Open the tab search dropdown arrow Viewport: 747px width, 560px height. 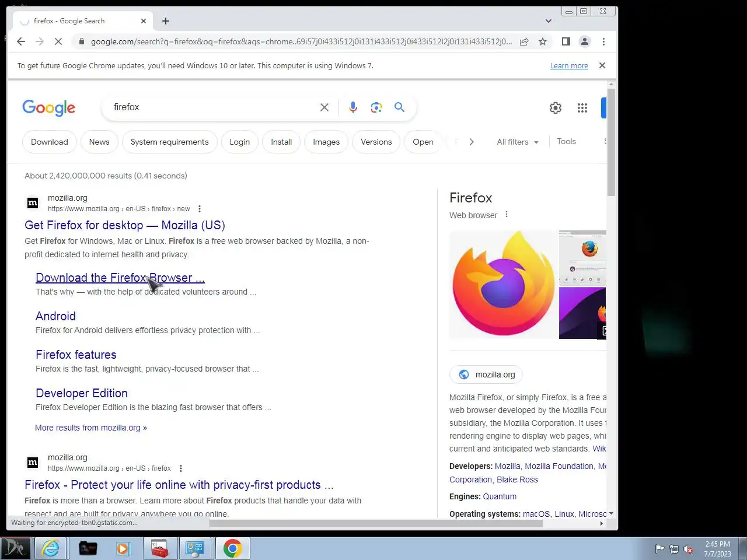click(x=549, y=21)
